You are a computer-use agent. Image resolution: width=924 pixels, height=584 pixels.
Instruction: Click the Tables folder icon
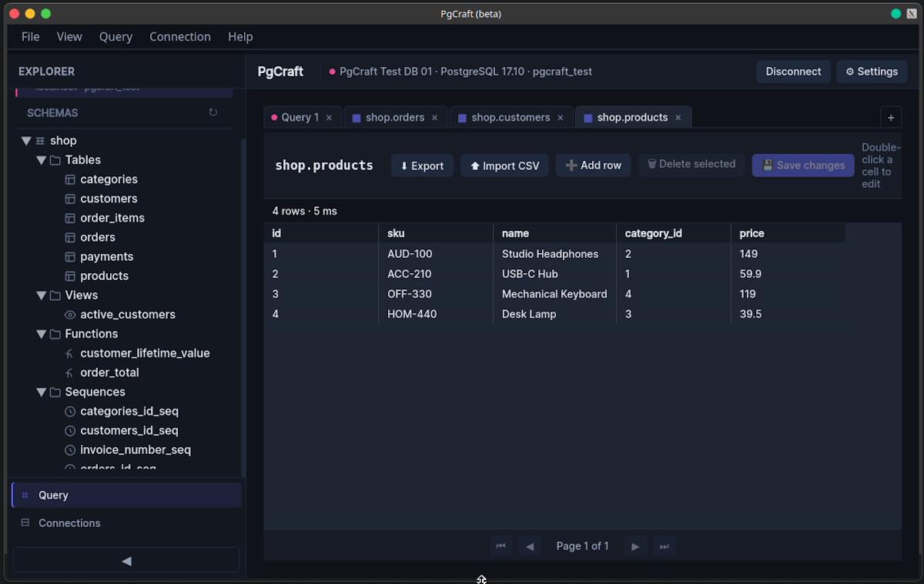55,160
